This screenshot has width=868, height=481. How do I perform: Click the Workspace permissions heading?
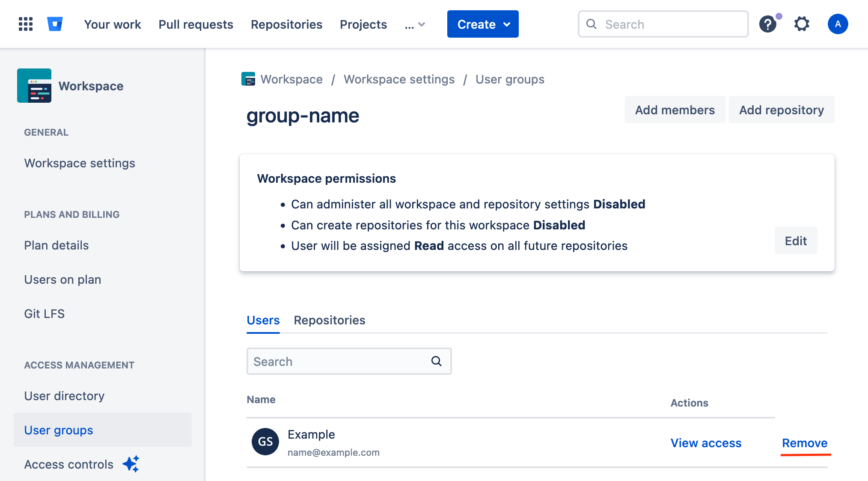click(x=326, y=178)
